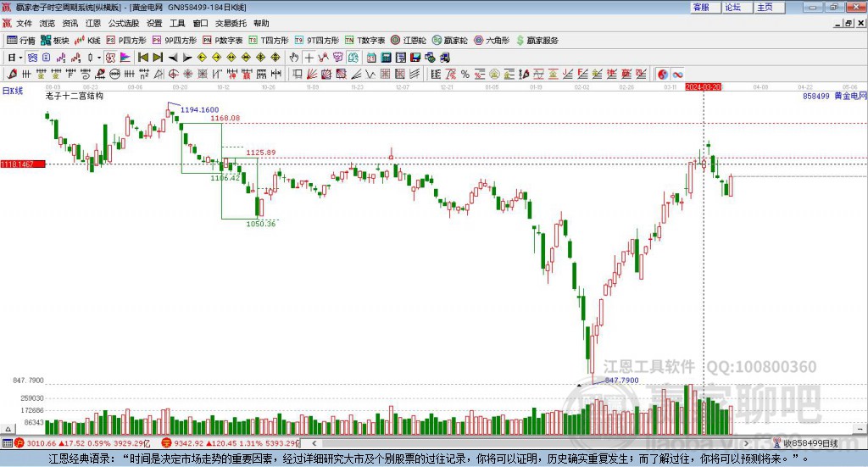Screen dimensions: 868x467
Task: Open the 文件 menu
Action: (x=25, y=23)
